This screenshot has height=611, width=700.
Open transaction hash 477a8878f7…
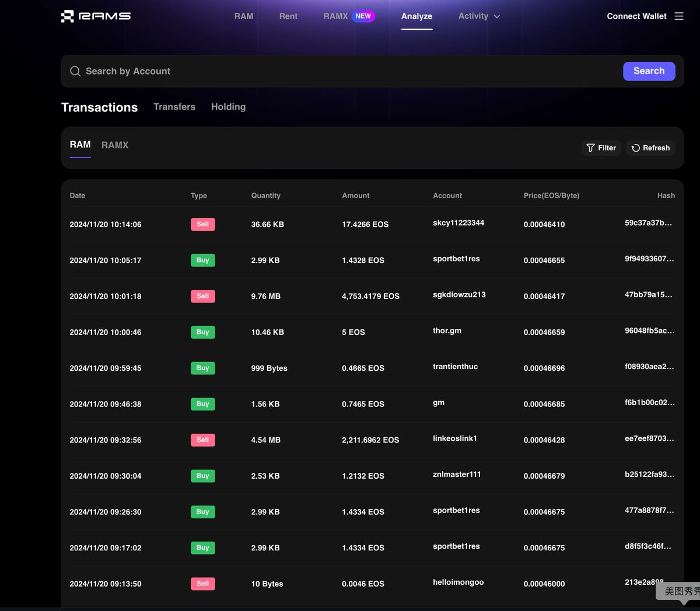[649, 511]
